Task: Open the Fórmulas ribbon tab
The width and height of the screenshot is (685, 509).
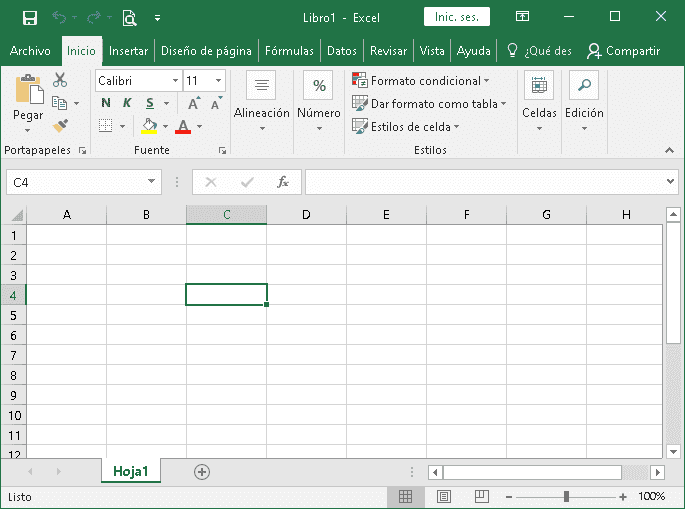Action: (289, 51)
